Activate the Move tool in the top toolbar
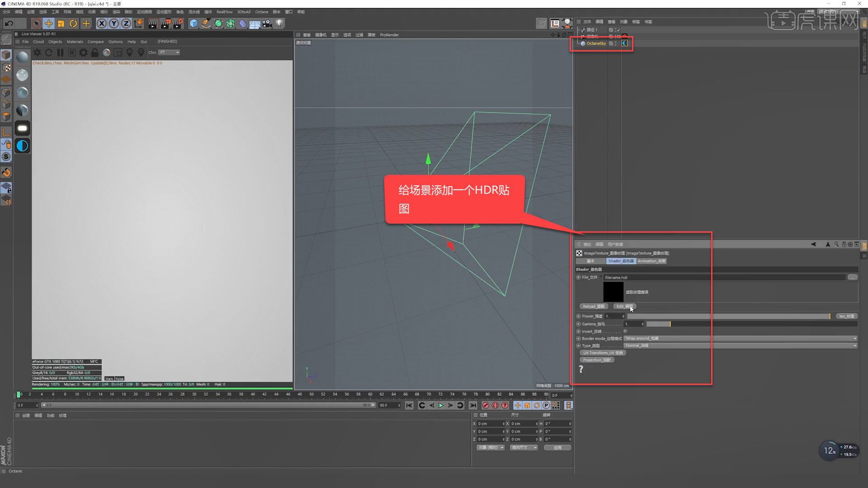Screen dimensions: 868x488 (48, 23)
